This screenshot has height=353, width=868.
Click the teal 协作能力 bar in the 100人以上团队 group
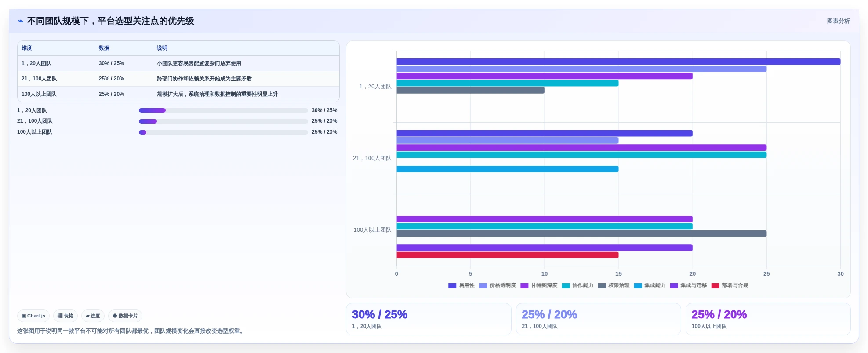545,226
